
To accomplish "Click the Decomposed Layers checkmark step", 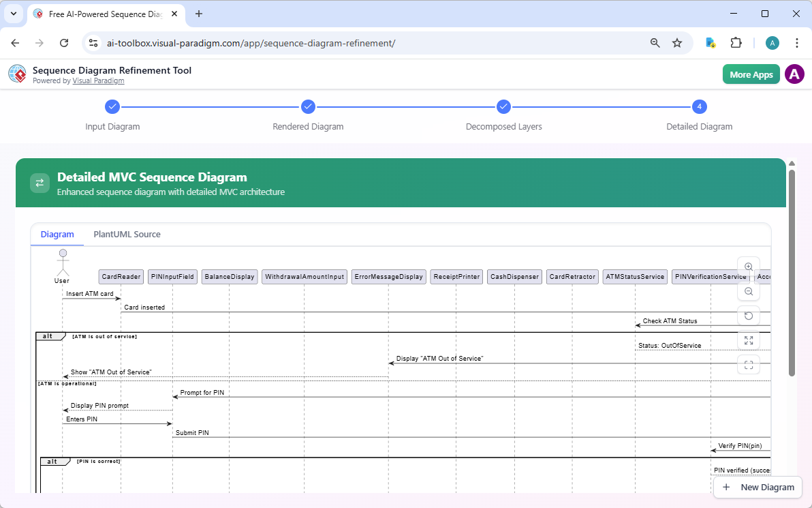I will (503, 106).
